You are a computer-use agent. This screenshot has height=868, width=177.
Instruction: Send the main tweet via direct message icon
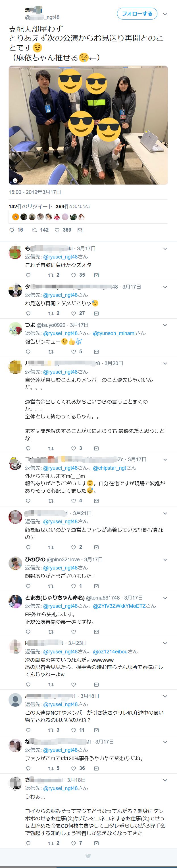pyautogui.click(x=80, y=230)
